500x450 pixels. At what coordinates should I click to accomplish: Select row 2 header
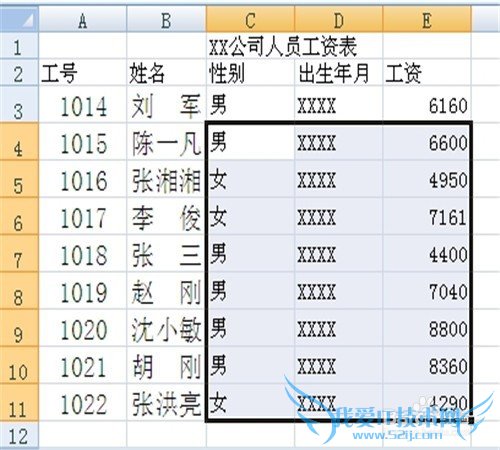(19, 73)
